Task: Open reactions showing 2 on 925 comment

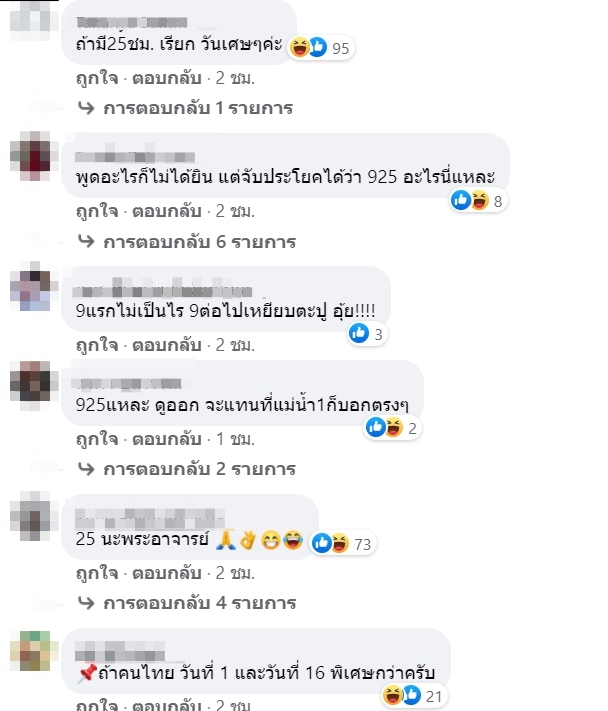Action: point(392,428)
